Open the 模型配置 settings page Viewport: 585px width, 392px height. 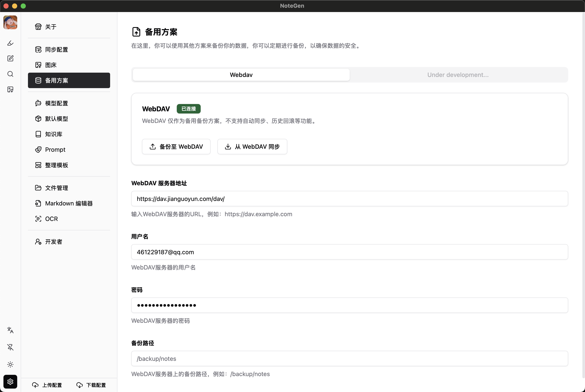69,103
